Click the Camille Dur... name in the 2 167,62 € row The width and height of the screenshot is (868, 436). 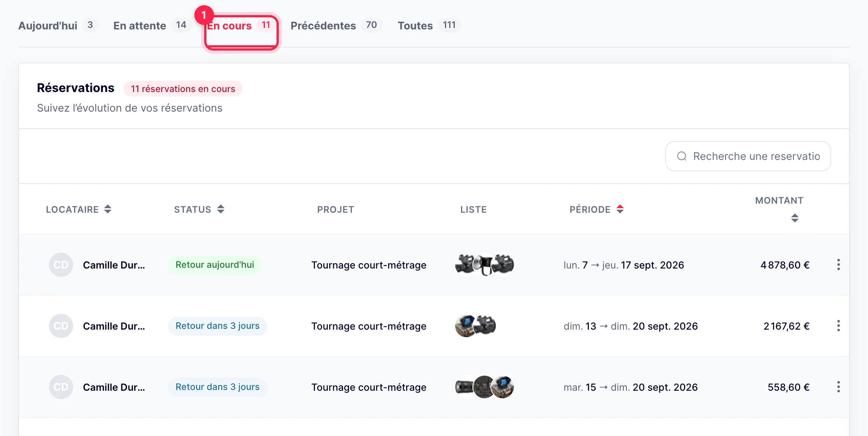pyautogui.click(x=114, y=326)
